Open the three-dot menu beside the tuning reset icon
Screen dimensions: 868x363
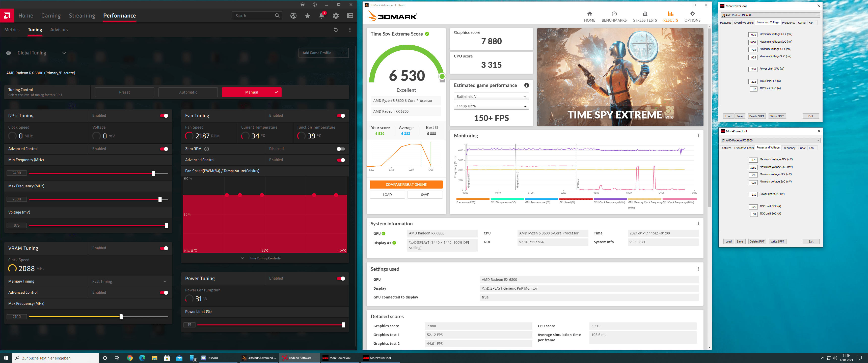pos(350,30)
